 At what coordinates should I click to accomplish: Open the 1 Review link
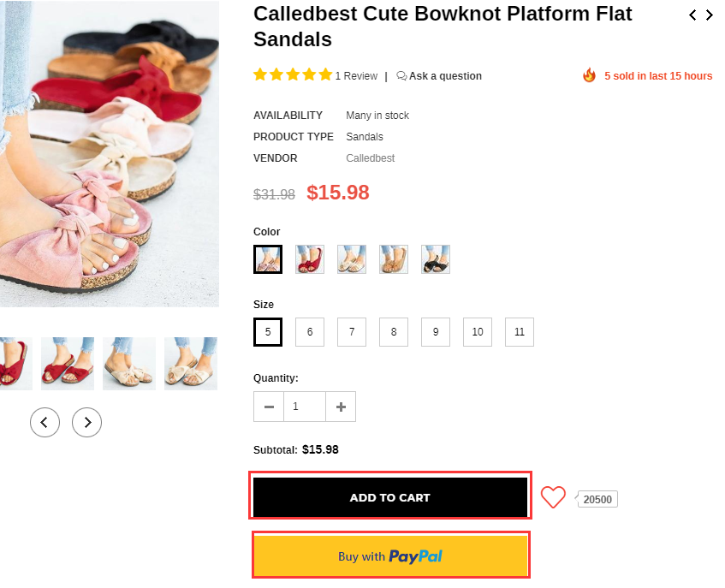point(356,76)
